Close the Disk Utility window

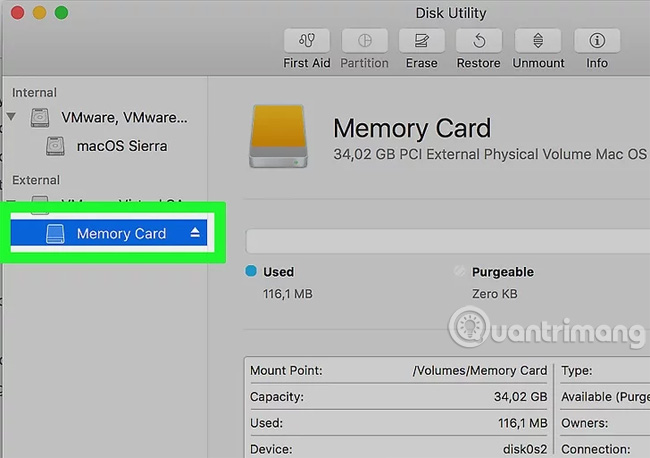18,12
